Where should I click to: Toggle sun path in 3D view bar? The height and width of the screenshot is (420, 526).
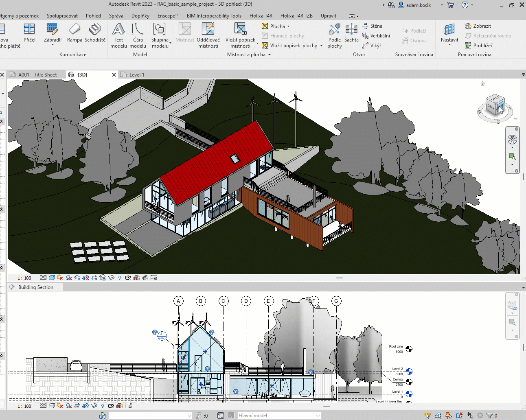point(60,278)
